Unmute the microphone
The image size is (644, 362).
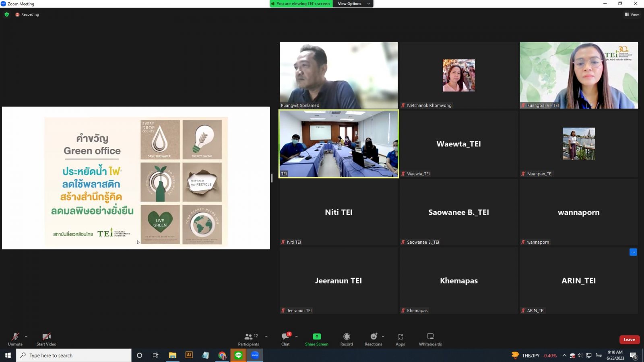15,339
